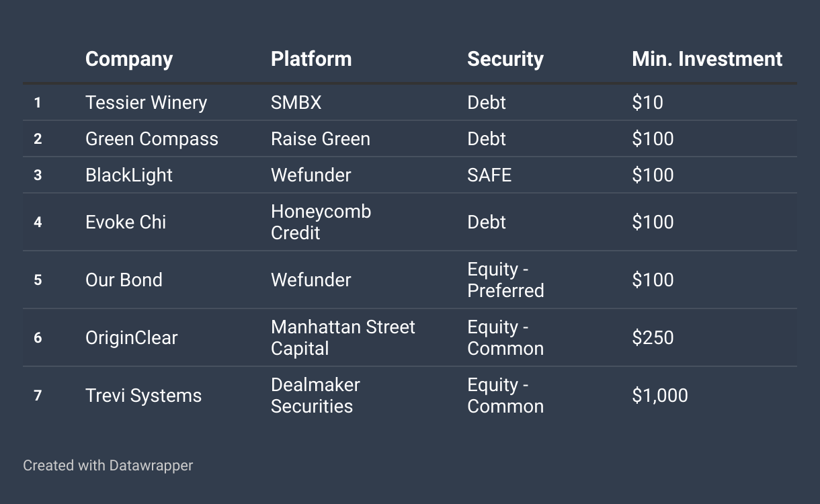This screenshot has height=504, width=820.
Task: Click the Company column header
Action: tap(129, 59)
